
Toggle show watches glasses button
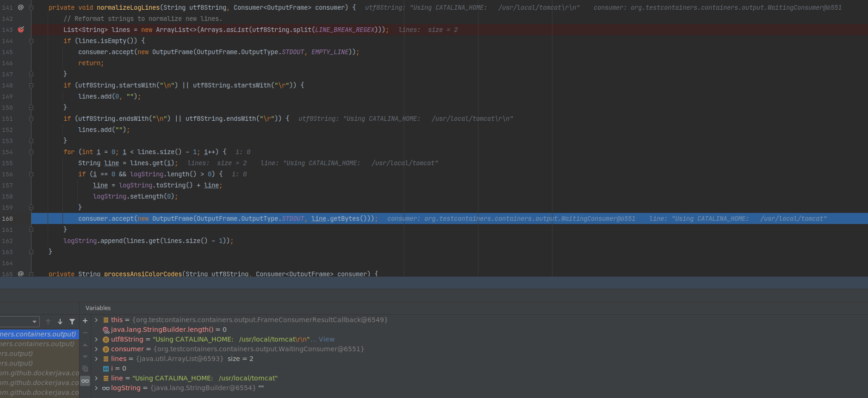85,381
